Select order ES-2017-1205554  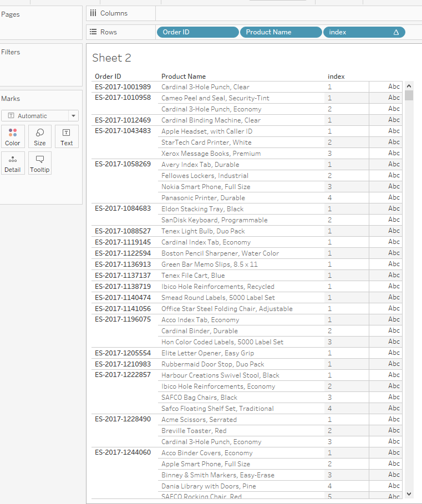pos(123,353)
